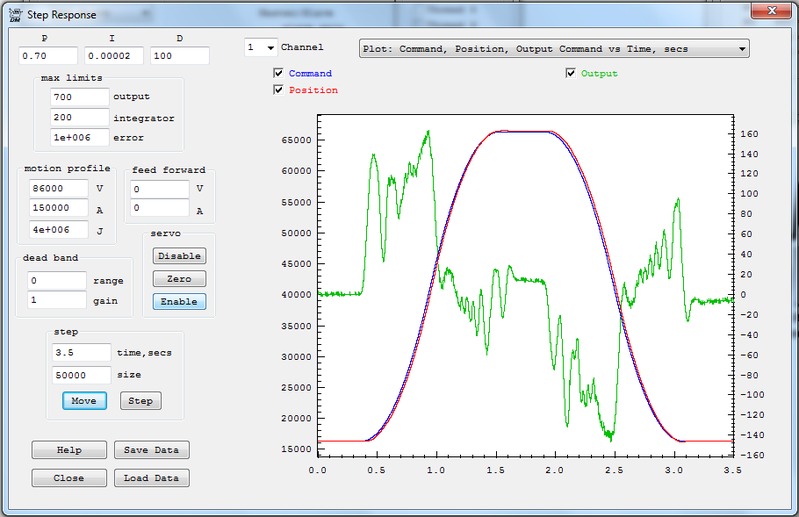This screenshot has height=517, width=799.
Task: Click the Step button
Action: pyautogui.click(x=141, y=401)
